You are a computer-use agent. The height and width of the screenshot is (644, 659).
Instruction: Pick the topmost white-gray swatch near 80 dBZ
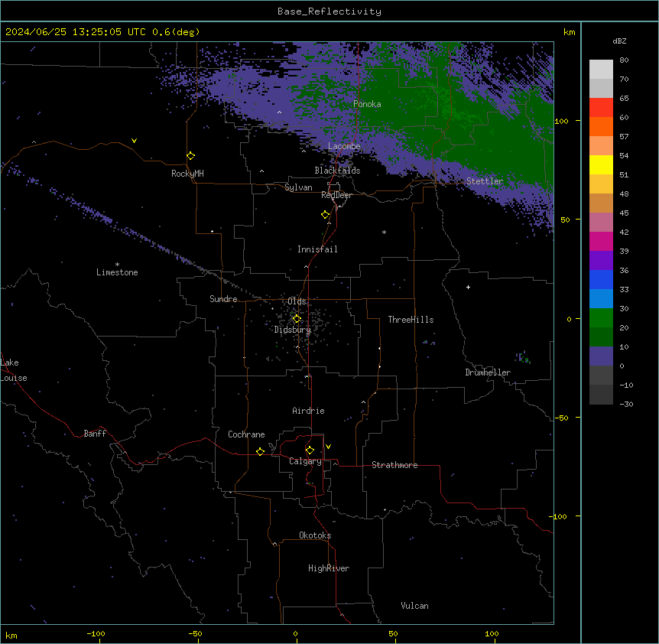pos(601,69)
